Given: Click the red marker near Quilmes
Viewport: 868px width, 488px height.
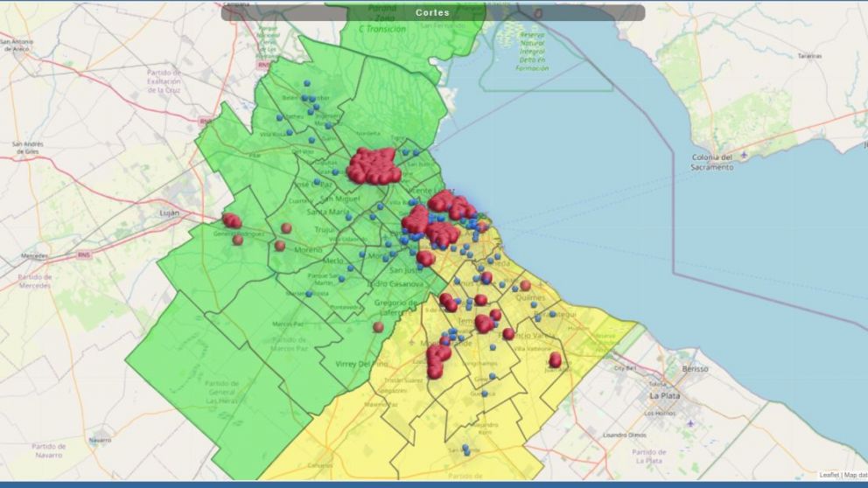Looking at the screenshot, I should click(525, 285).
